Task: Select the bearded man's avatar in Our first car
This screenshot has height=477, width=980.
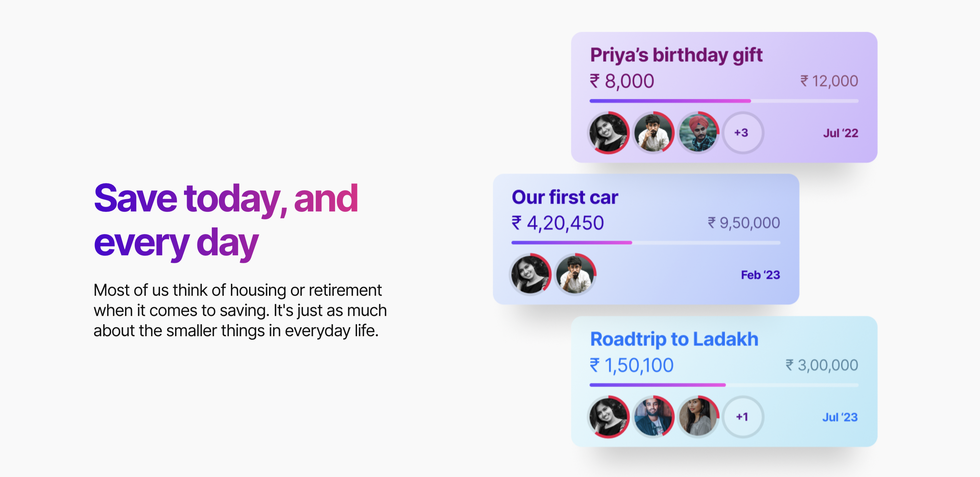Action: click(x=575, y=274)
